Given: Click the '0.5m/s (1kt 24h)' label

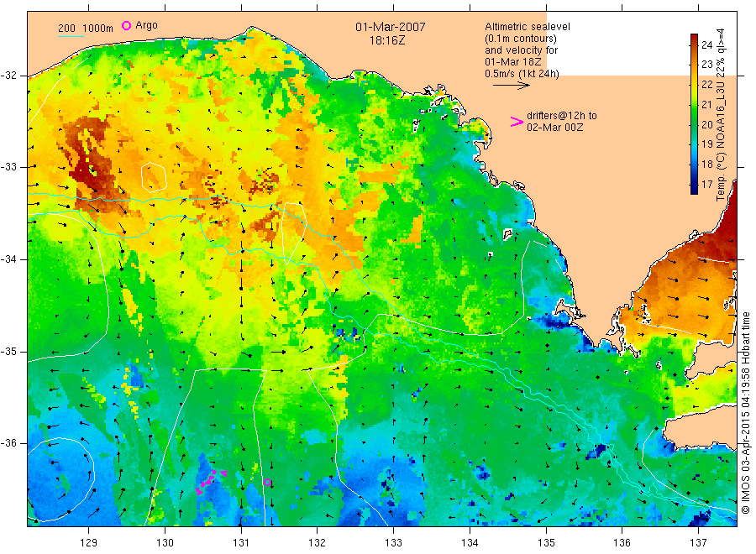Looking at the screenshot, I should (x=522, y=74).
